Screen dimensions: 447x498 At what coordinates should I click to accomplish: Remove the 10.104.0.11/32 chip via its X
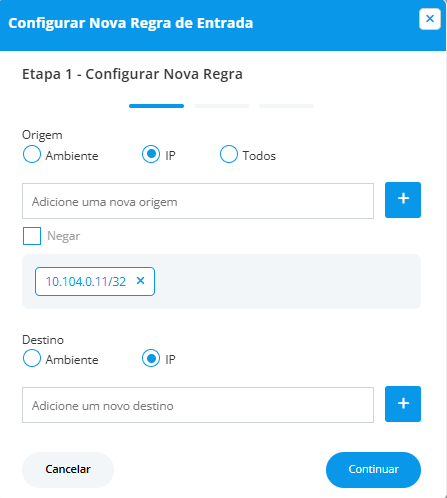pos(140,281)
